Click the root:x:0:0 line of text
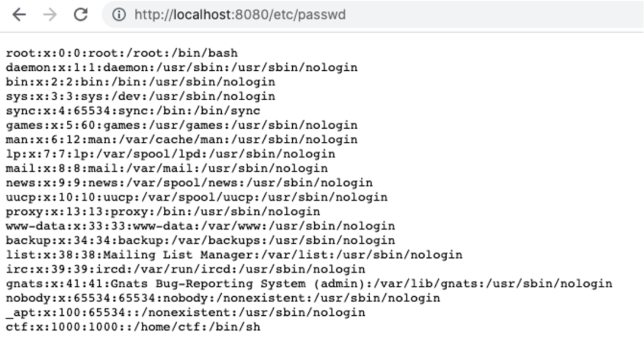Screen dimensions: 644x351 coord(122,54)
